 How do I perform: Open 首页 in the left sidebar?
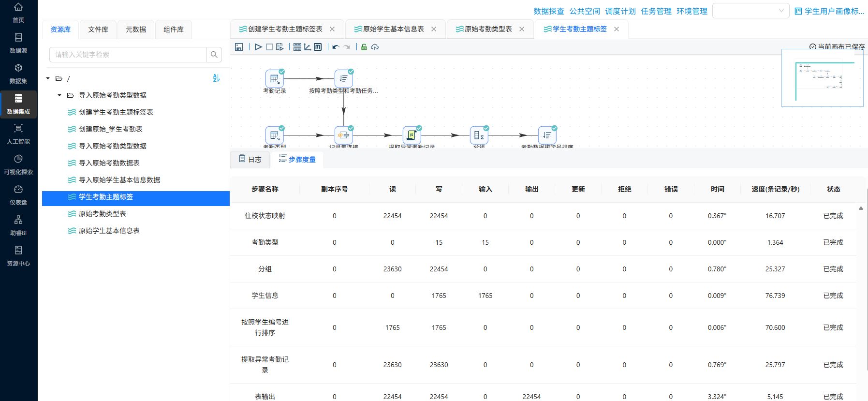coord(18,13)
